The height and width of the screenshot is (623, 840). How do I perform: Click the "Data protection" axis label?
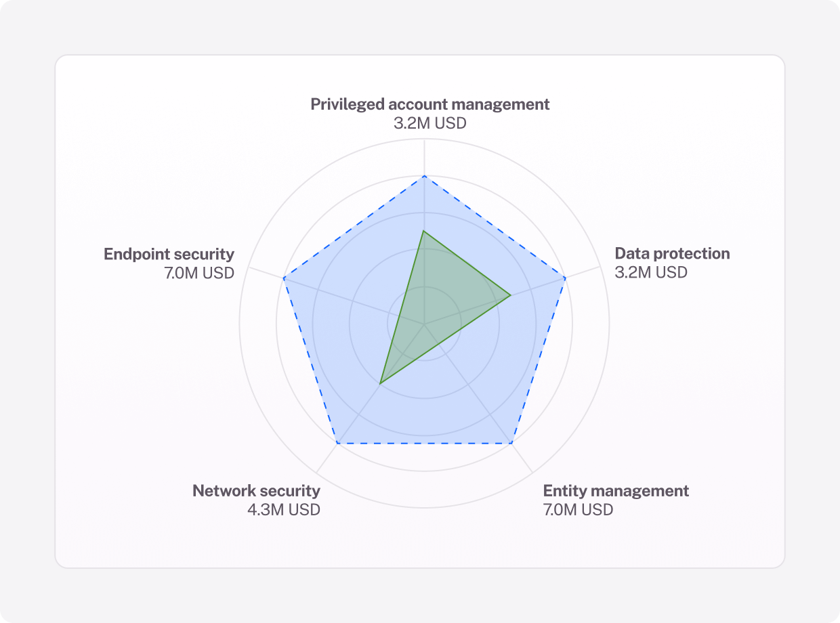(x=672, y=254)
